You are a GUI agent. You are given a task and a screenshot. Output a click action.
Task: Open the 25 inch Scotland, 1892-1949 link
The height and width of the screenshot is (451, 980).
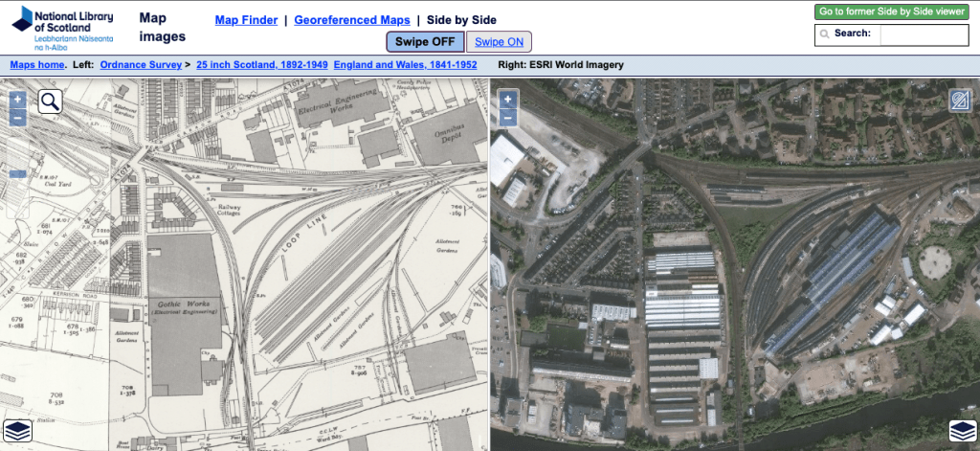[x=262, y=65]
